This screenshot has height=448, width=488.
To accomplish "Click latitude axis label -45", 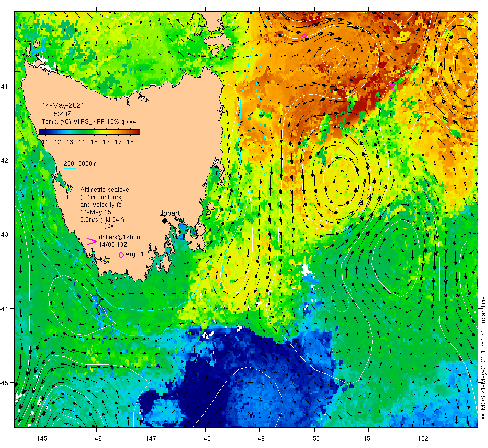I will 4,383.
